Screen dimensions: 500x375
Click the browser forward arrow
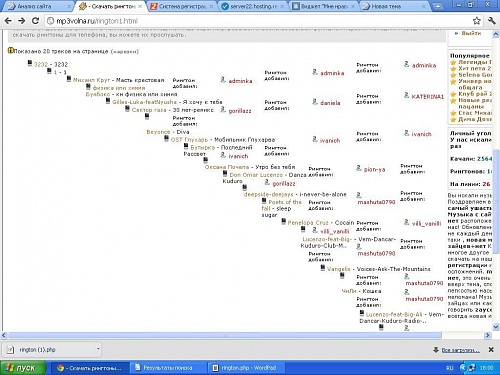(22, 21)
